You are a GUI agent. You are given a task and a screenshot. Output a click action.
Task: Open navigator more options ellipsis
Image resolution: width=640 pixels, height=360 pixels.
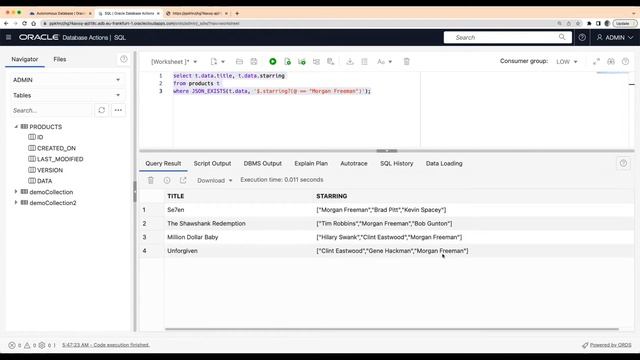point(118,110)
